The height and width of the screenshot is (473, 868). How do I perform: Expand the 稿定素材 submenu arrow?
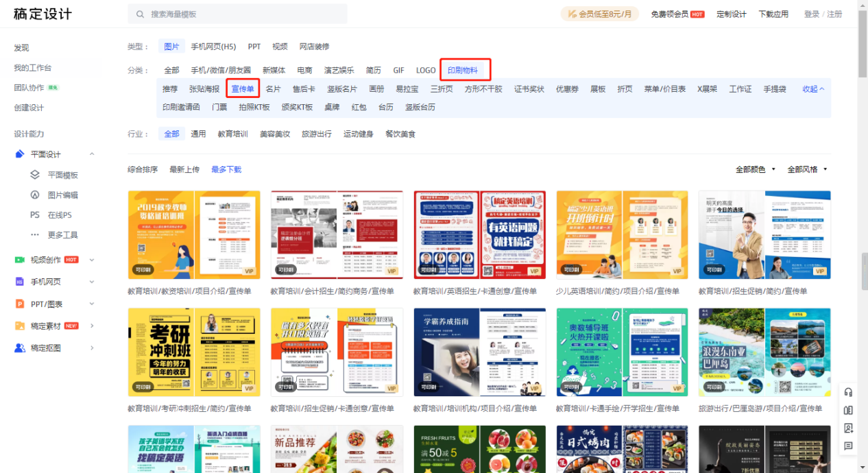[92, 326]
